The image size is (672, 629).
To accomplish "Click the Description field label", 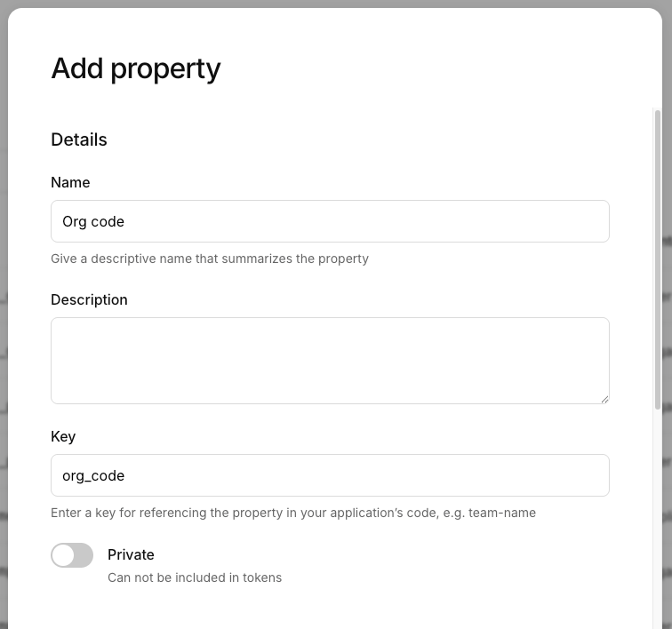I will point(89,299).
